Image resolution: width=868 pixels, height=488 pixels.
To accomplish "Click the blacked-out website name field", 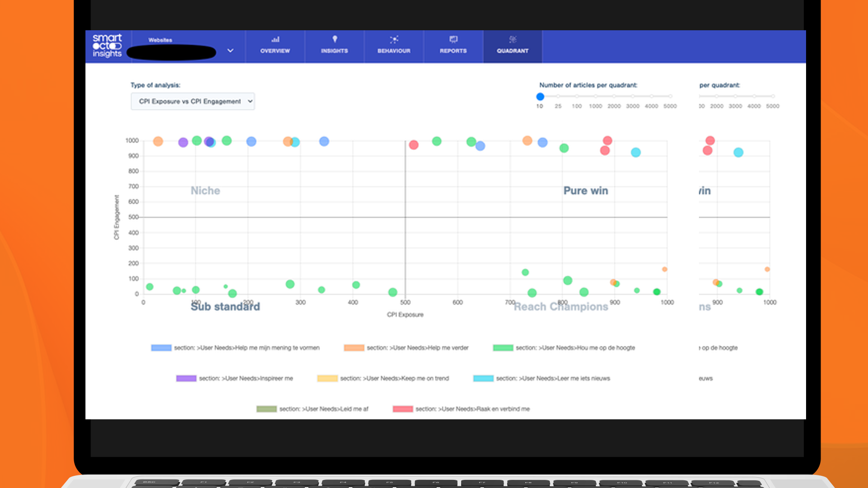I will click(171, 52).
